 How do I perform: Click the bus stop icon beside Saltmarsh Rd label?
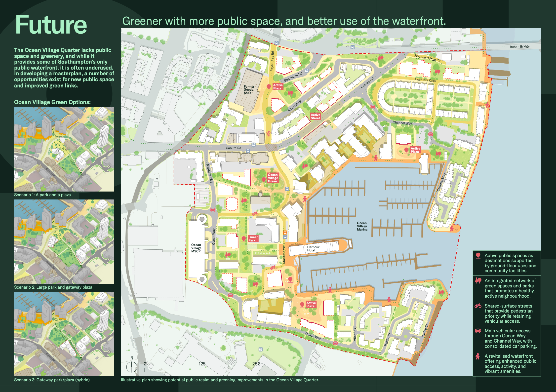point(307,71)
